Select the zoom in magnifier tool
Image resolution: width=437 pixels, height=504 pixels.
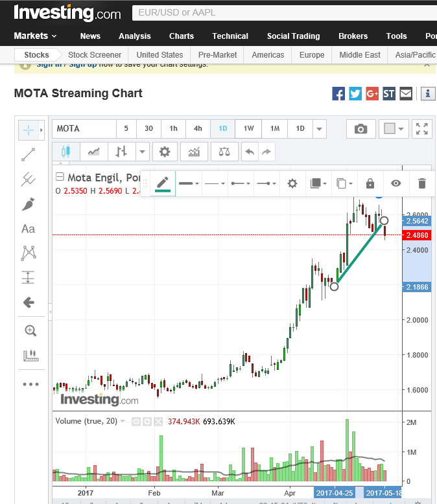(x=30, y=331)
